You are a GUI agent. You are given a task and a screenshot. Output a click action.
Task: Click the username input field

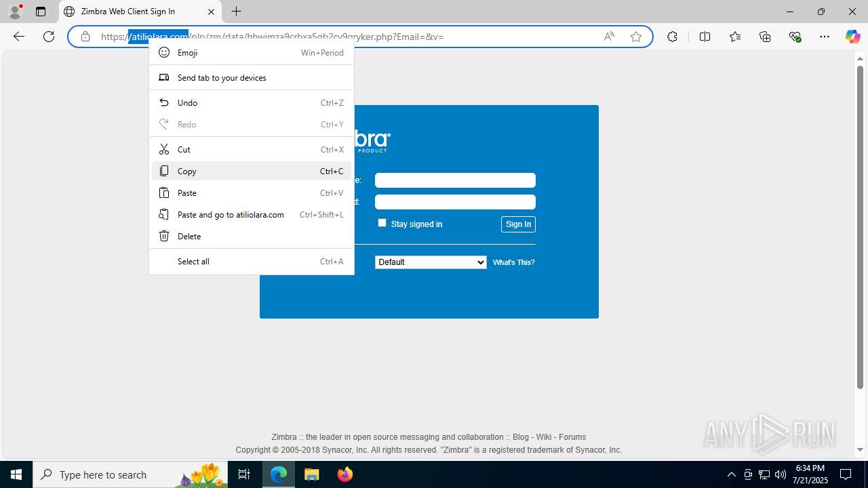click(x=455, y=180)
